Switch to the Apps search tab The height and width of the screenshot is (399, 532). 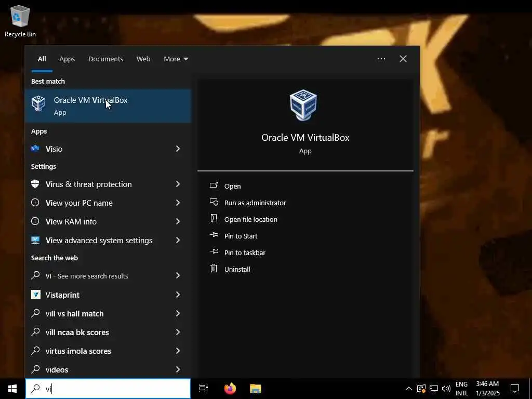[x=67, y=59]
